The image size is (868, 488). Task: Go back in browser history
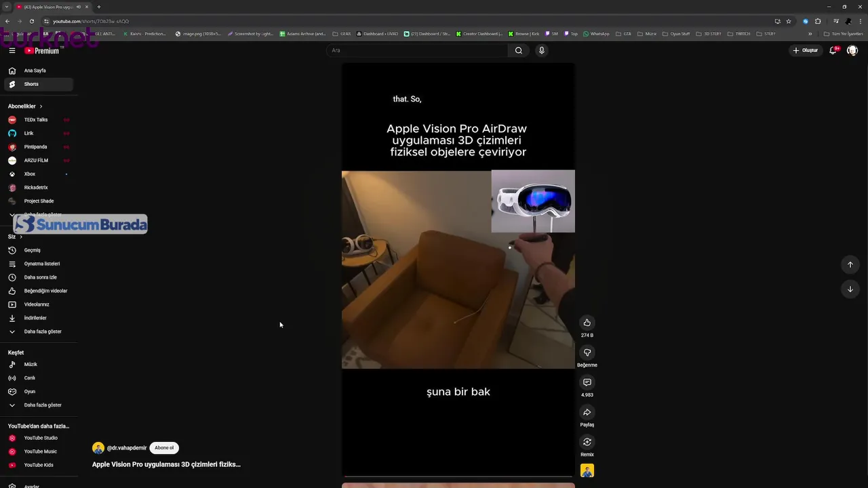(x=7, y=21)
